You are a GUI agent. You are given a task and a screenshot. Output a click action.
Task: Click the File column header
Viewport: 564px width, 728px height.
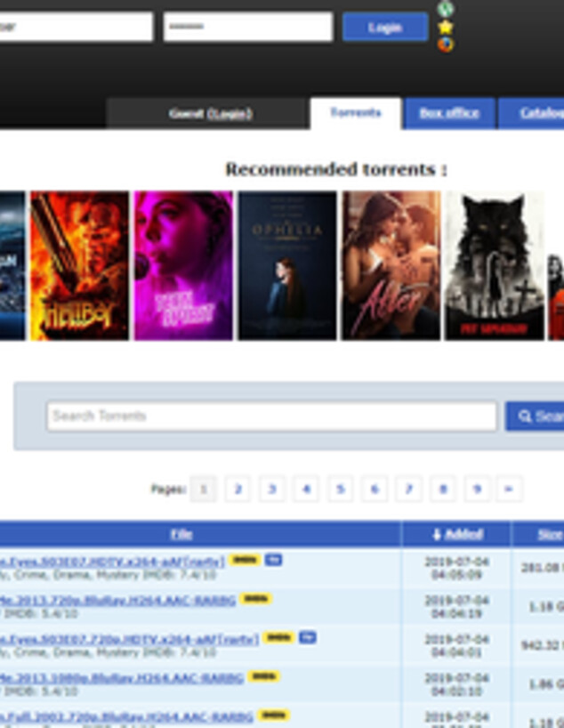pos(181,534)
